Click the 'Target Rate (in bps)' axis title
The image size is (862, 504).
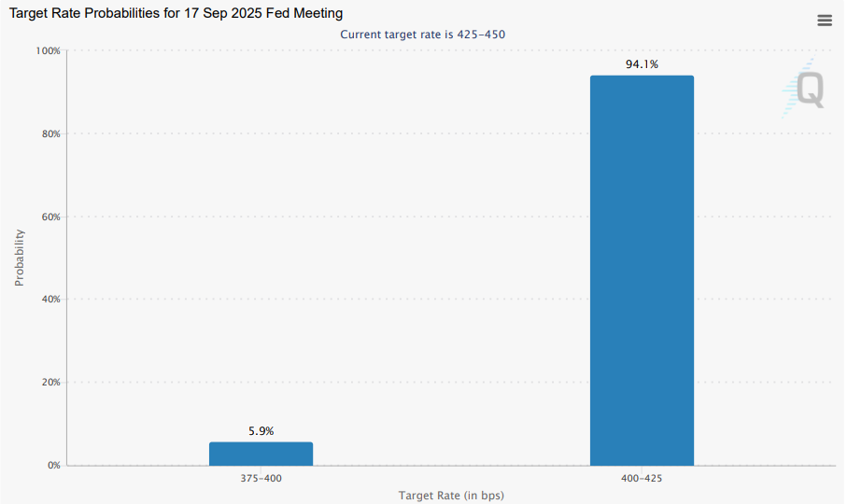tap(451, 495)
